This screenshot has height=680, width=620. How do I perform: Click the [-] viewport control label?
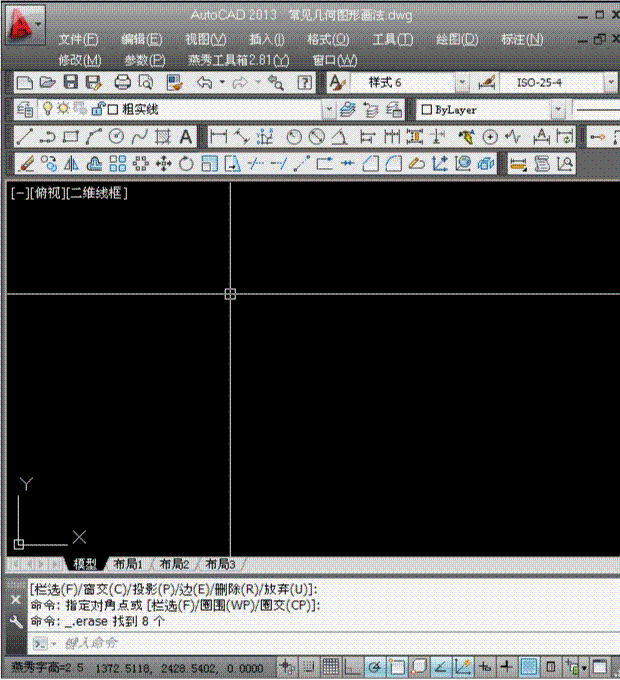click(20, 193)
